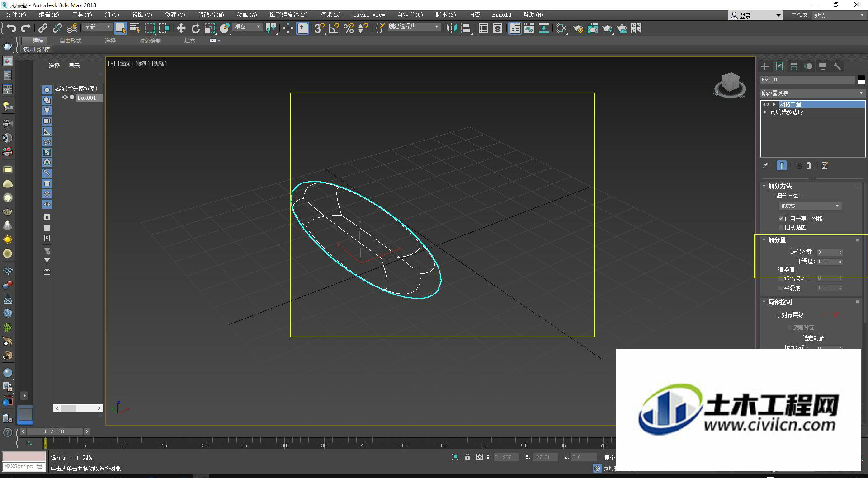Click time slider 0 / 100 handle
Image resolution: width=868 pixels, height=478 pixels.
pyautogui.click(x=54, y=431)
